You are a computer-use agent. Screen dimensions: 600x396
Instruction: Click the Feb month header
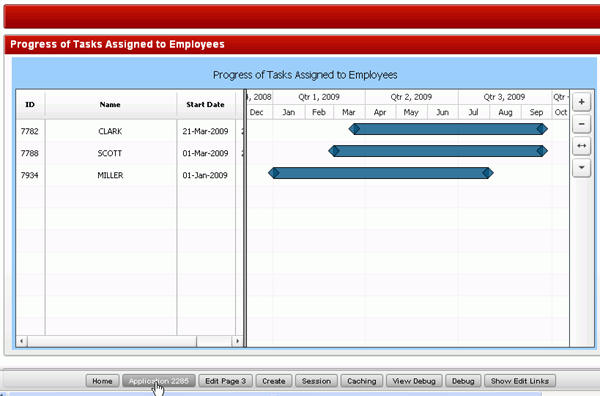coord(319,112)
